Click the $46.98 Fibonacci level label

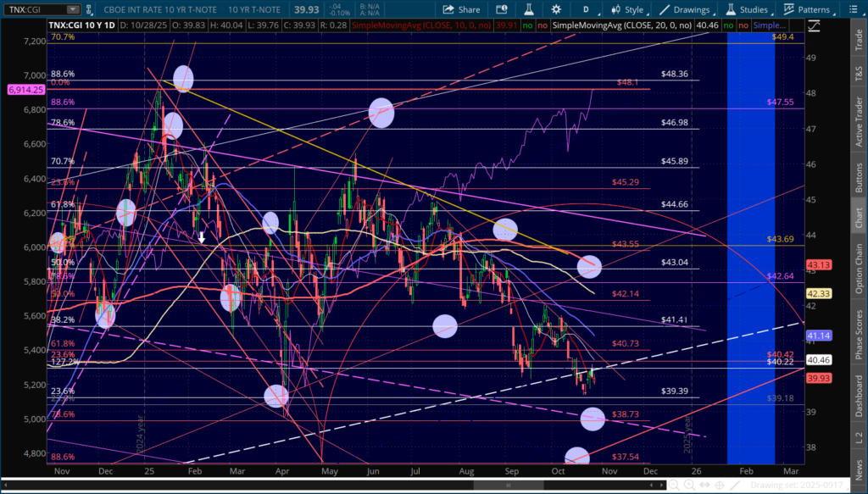pos(674,122)
